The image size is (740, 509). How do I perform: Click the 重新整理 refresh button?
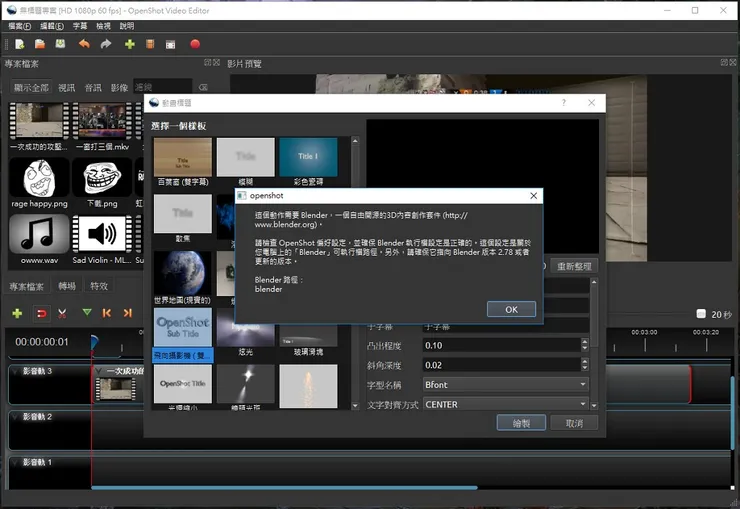coord(574,266)
